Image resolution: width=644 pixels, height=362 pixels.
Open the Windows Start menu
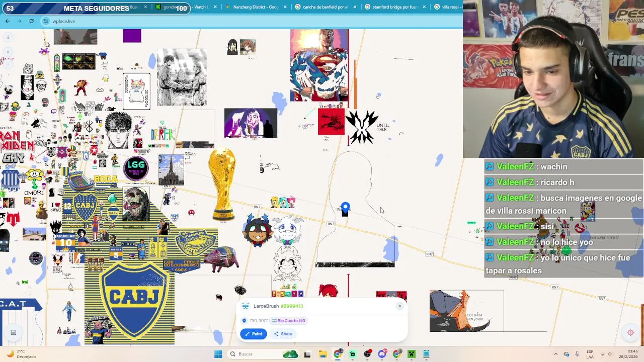pos(218,354)
